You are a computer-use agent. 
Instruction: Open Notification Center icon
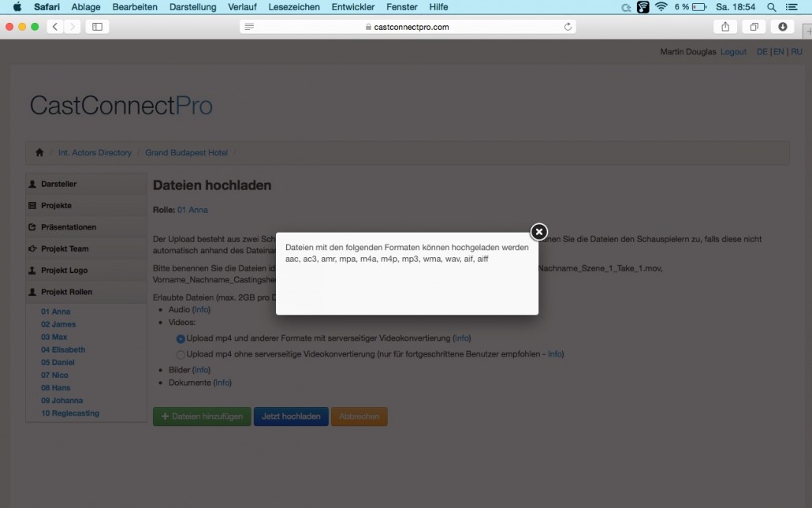(x=792, y=7)
